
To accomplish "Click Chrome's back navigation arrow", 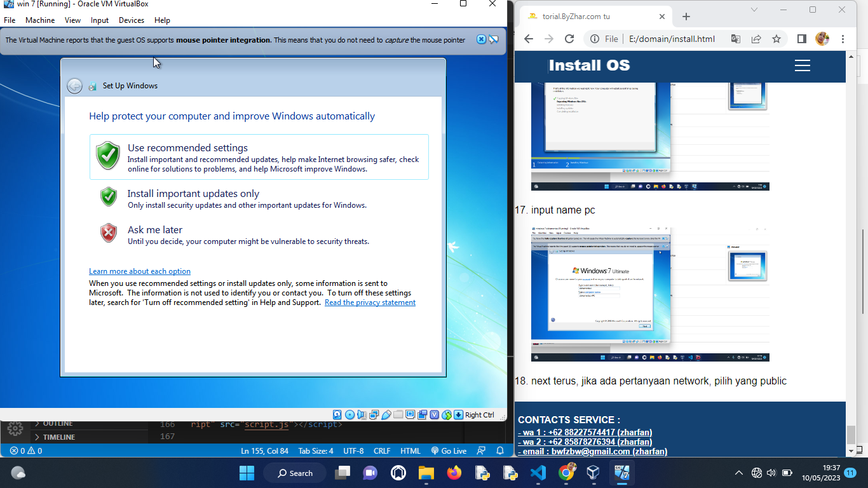I will pyautogui.click(x=529, y=39).
